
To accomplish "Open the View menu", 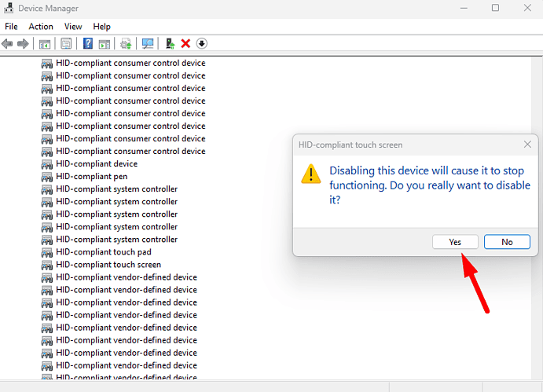I will click(73, 26).
